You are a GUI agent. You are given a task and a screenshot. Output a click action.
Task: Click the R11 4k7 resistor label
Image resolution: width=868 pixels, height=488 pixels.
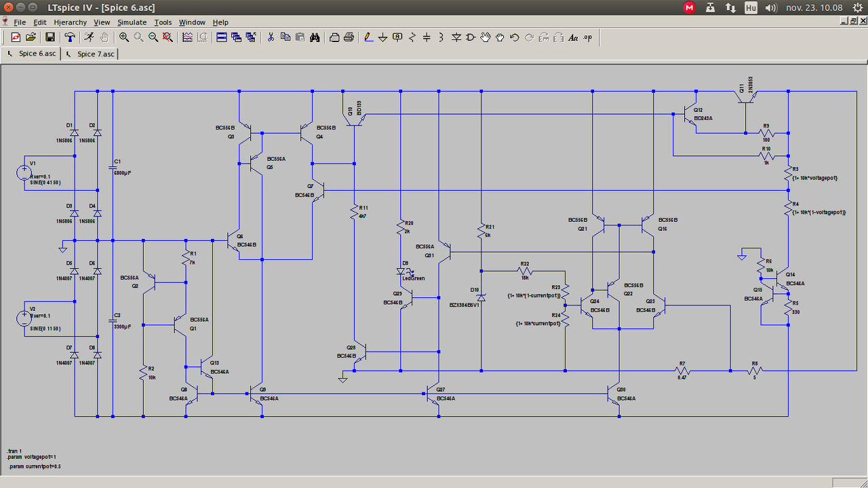coord(363,216)
